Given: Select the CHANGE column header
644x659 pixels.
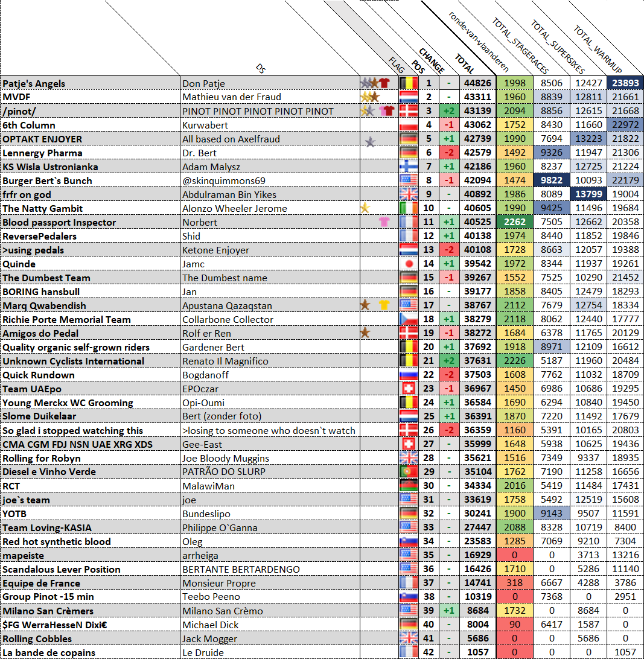Looking at the screenshot, I should coord(432,60).
